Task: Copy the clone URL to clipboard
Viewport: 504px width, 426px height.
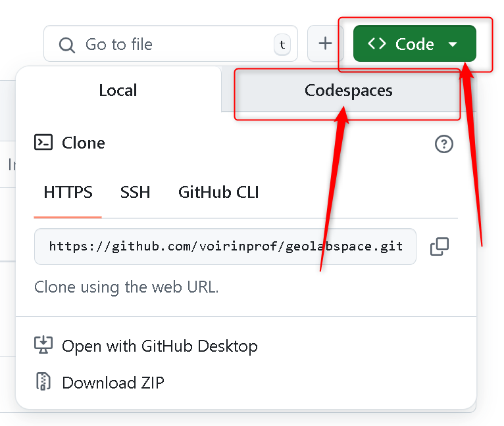Action: pos(440,247)
